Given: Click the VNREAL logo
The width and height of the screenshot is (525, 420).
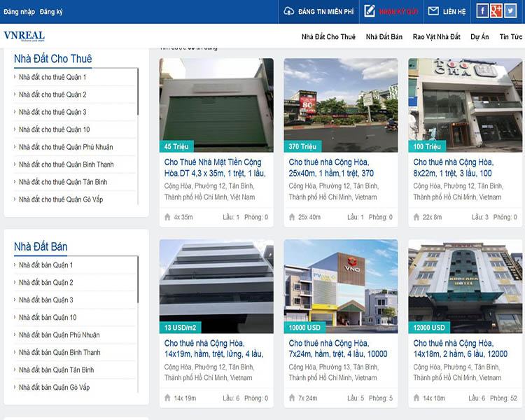Looking at the screenshot, I should pos(24,36).
